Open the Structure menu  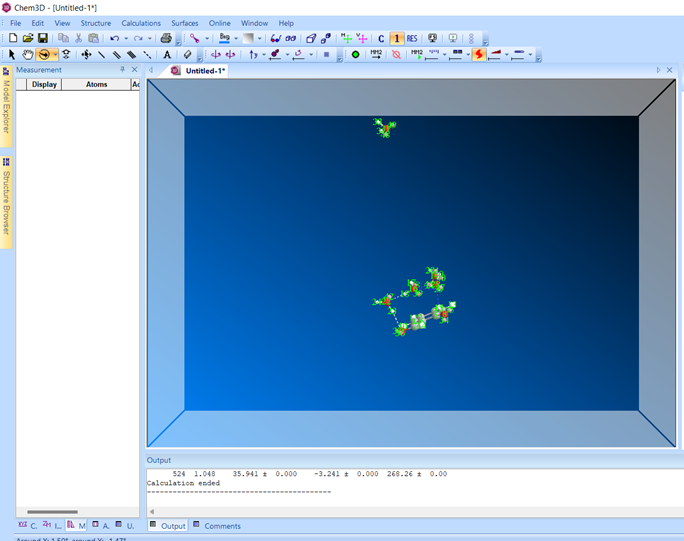96,23
